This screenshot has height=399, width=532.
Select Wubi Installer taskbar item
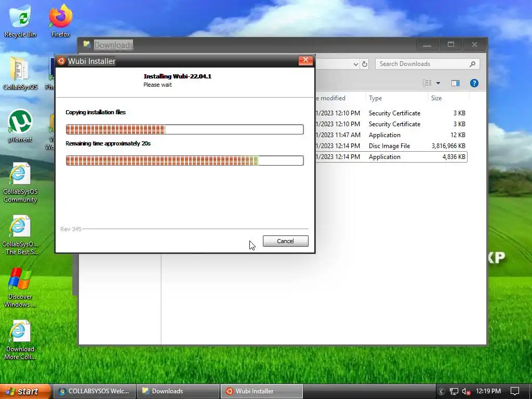click(262, 391)
